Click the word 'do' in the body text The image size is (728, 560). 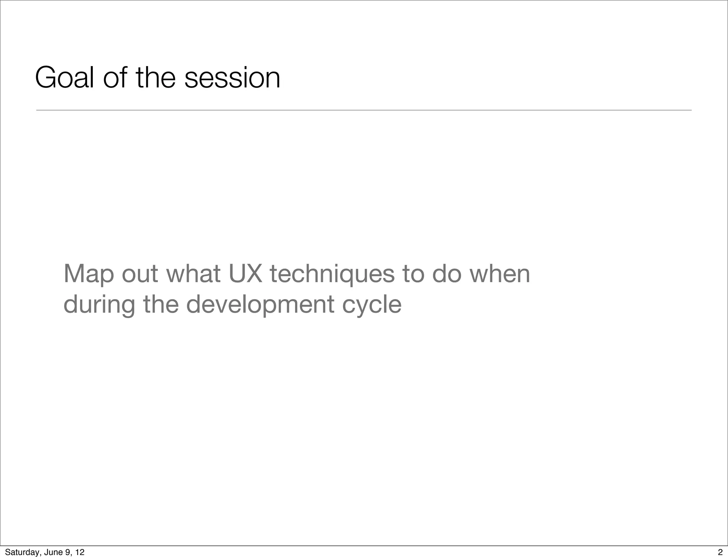click(x=446, y=274)
